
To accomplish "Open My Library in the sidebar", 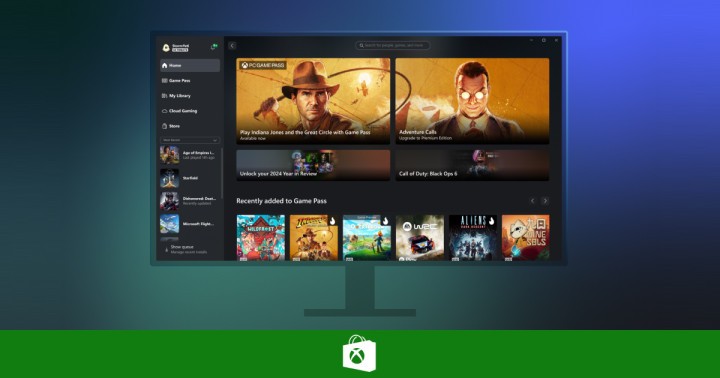I will click(190, 96).
